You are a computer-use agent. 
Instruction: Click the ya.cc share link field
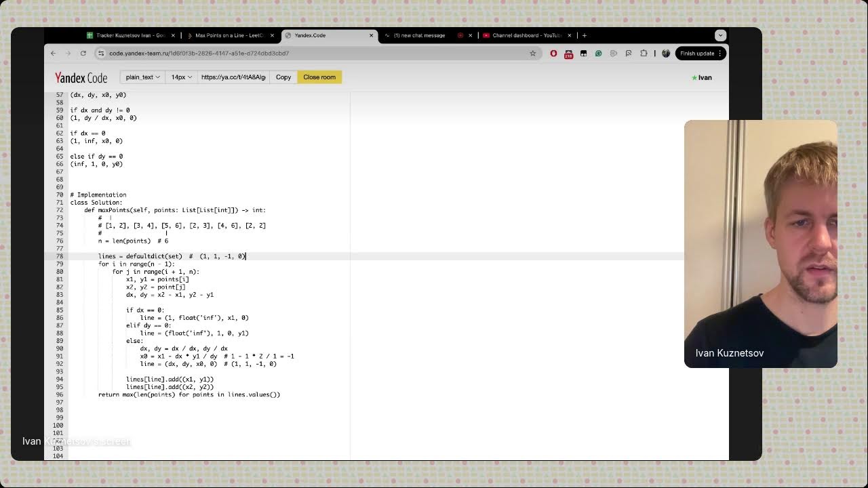coord(233,77)
